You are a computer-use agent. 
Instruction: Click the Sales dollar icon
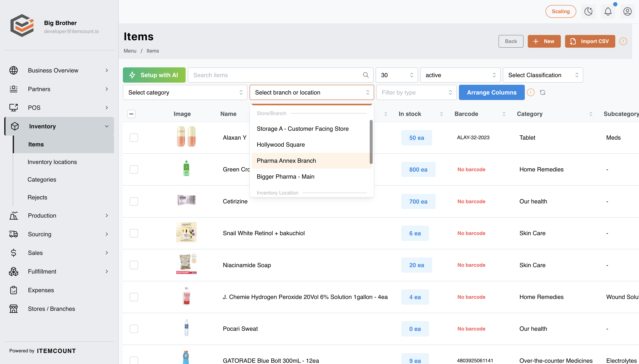[14, 253]
